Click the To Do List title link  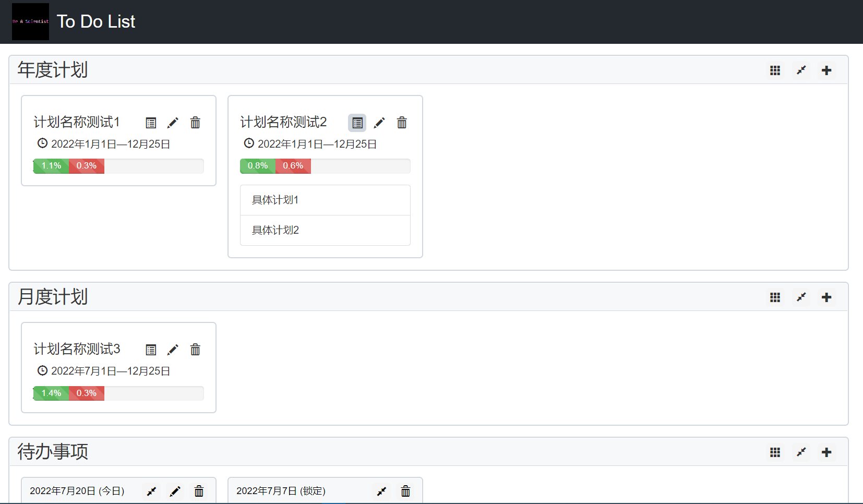[x=96, y=22]
